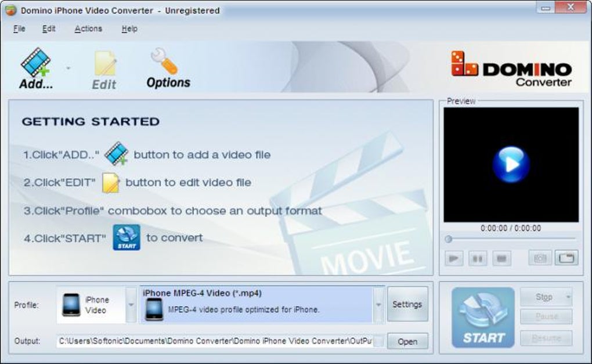Click the iPhone icon in profile category
Image resolution: width=592 pixels, height=364 pixels.
click(x=71, y=305)
